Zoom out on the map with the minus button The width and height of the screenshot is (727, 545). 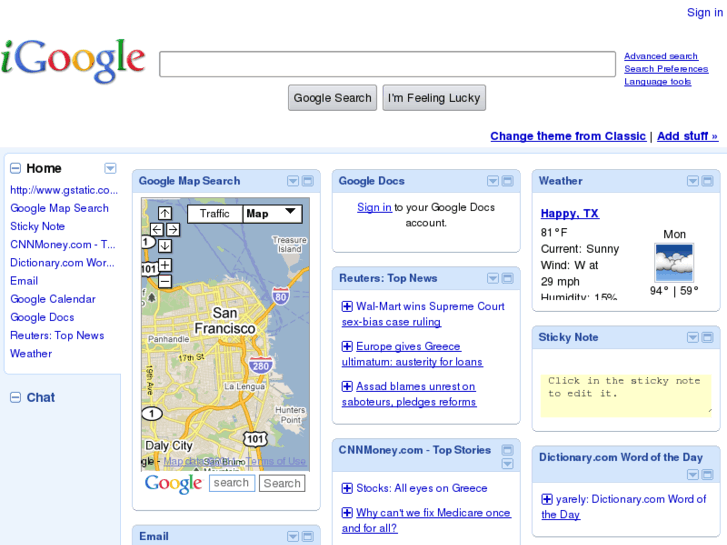click(x=165, y=281)
